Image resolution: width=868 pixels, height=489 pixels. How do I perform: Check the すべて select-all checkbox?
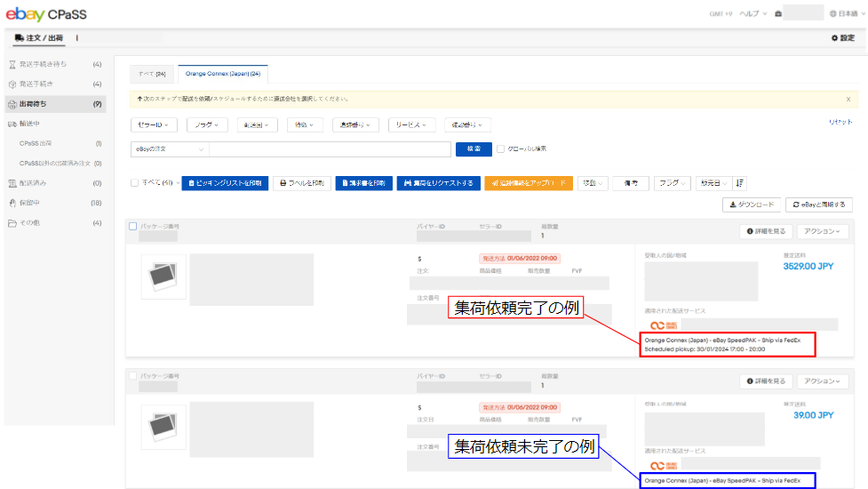click(x=134, y=182)
